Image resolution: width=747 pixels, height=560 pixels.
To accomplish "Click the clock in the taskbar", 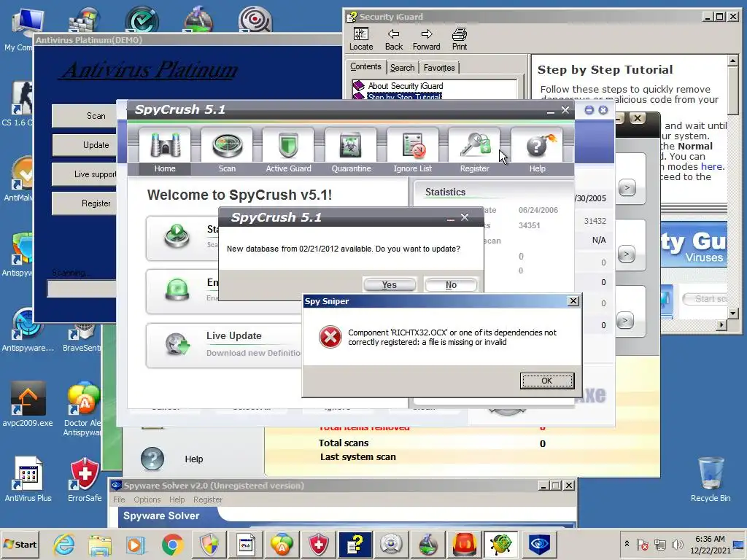I will [710, 544].
